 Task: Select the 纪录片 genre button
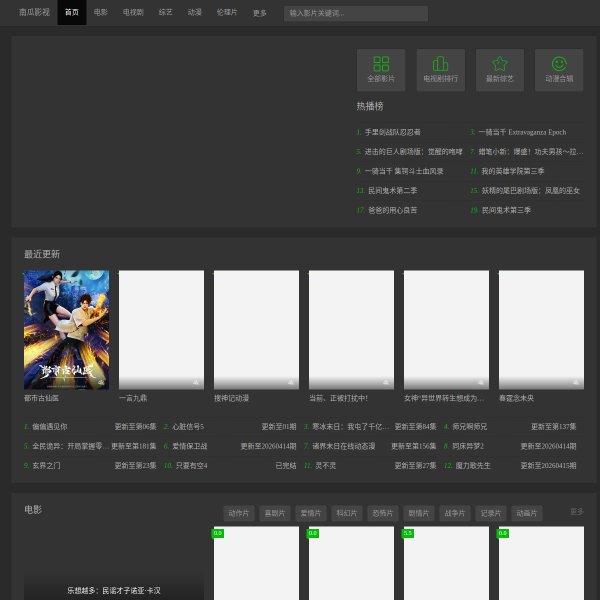[491, 513]
